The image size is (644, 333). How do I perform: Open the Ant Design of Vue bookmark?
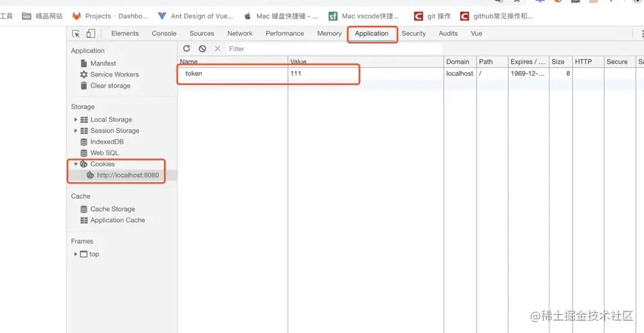[x=196, y=16]
